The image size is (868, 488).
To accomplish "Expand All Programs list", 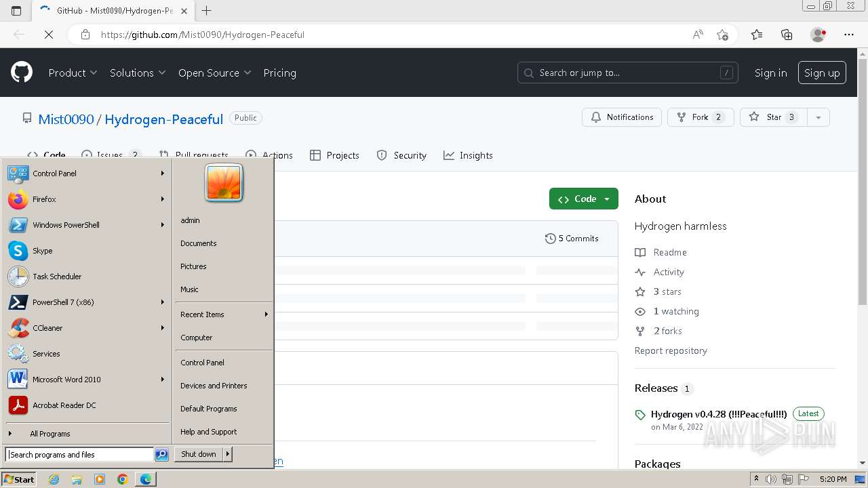I will click(86, 434).
